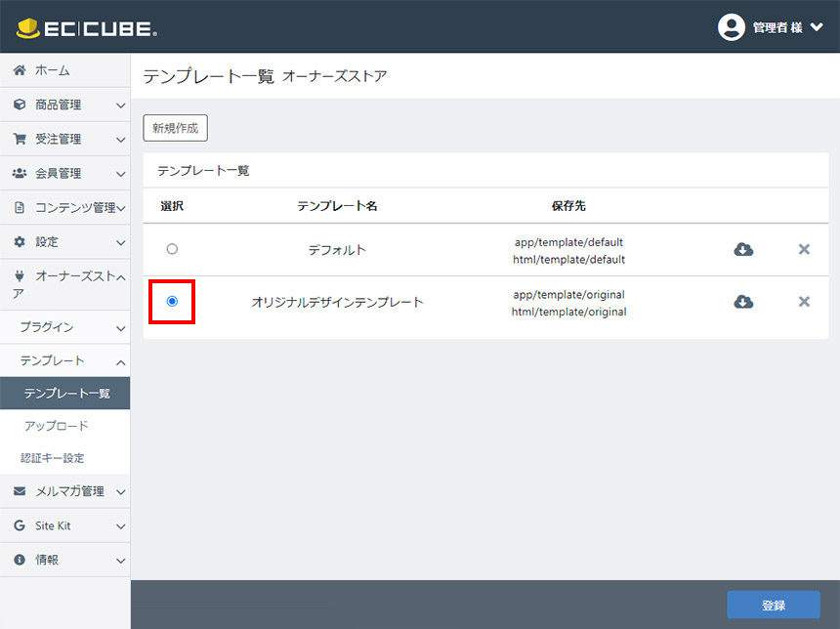Select the デフォルト template radio button
This screenshot has width=840, height=629.
[x=172, y=249]
